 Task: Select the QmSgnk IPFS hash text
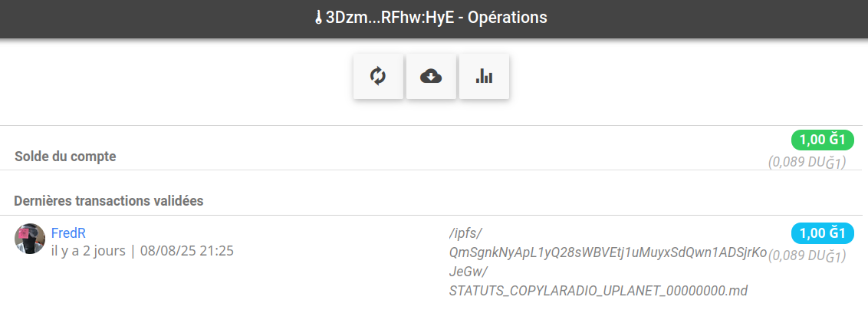click(608, 253)
